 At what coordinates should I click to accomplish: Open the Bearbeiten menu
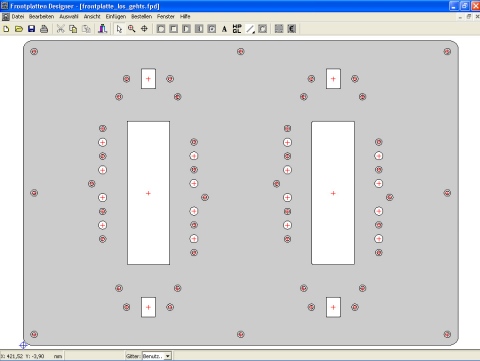(41, 17)
